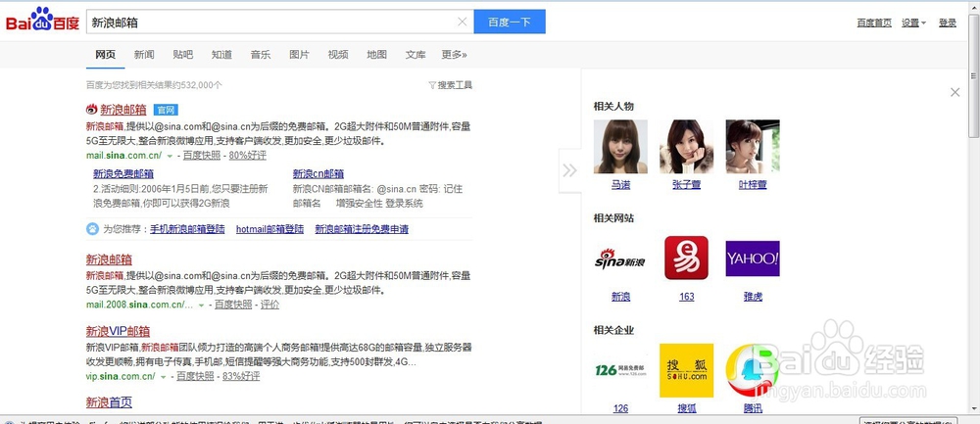Switch to the 贴吧 tab
Image resolution: width=980 pixels, height=424 pixels.
tap(182, 55)
